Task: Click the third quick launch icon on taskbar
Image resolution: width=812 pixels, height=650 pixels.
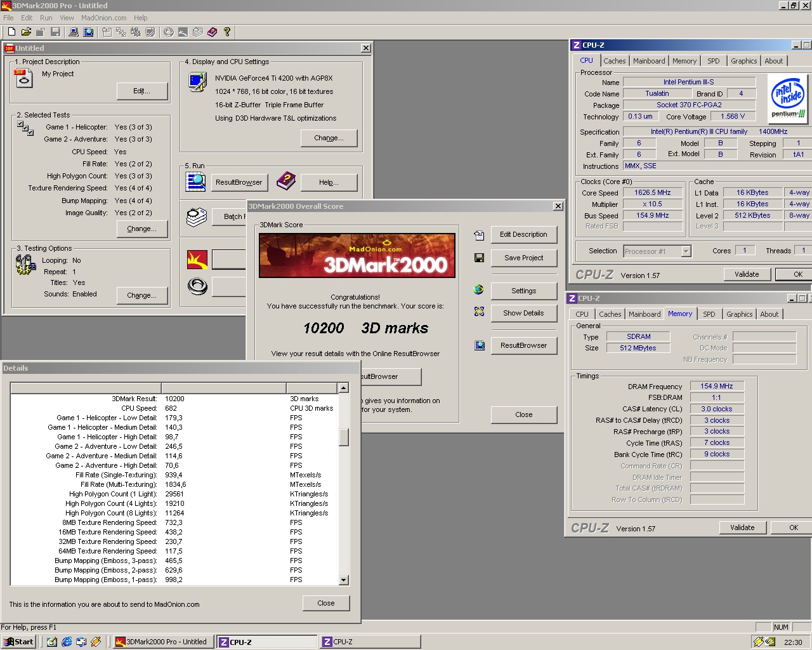Action: pyautogui.click(x=81, y=642)
